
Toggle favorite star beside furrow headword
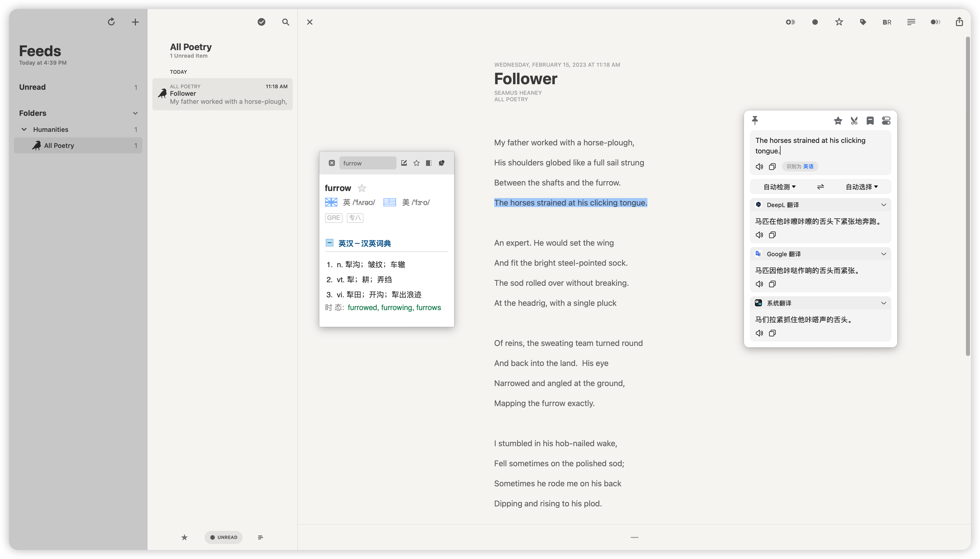tap(362, 188)
